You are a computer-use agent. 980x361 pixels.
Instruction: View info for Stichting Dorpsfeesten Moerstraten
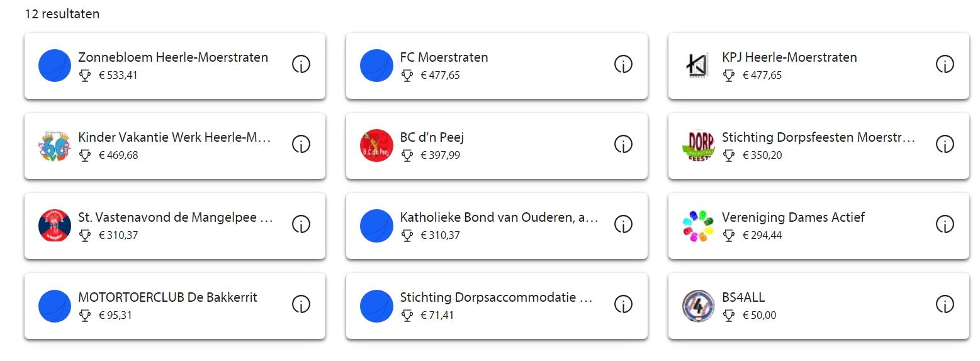[945, 144]
